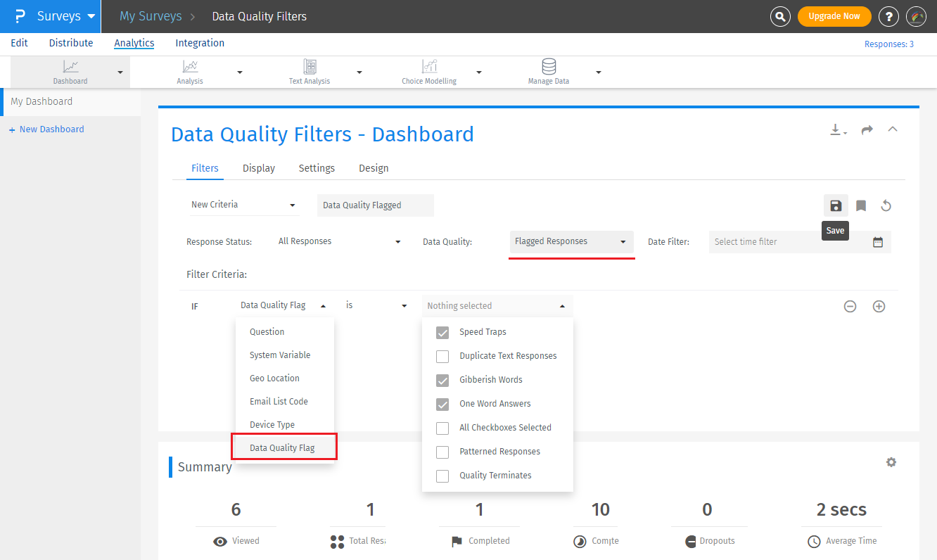The width and height of the screenshot is (937, 560).
Task: Open the calendar icon in Date Filter
Action: pyautogui.click(x=878, y=242)
